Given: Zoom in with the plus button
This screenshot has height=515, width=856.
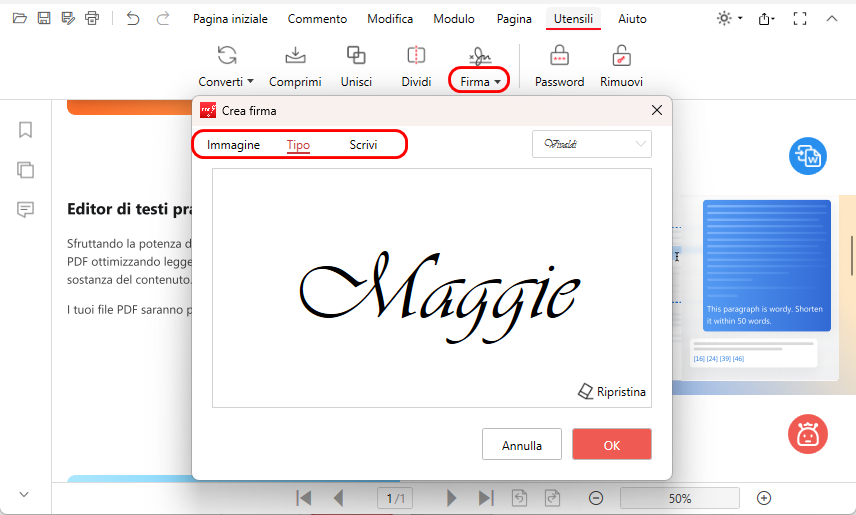Looking at the screenshot, I should (764, 498).
